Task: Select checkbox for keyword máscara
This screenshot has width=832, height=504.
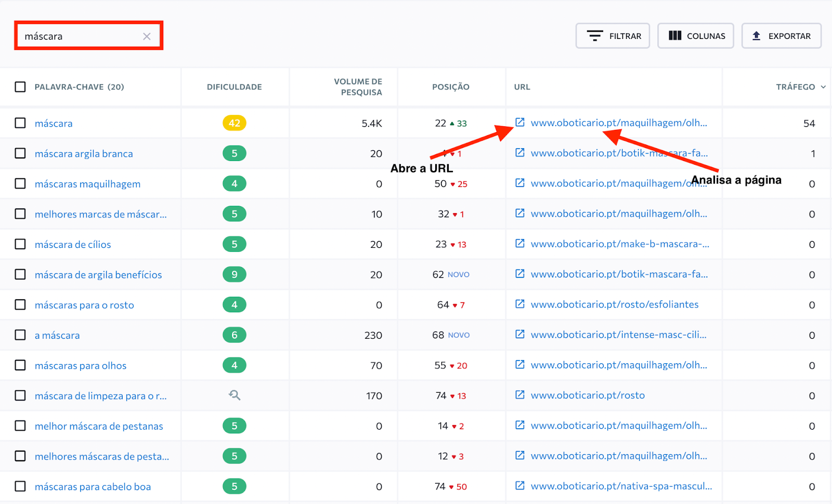Action: tap(20, 123)
